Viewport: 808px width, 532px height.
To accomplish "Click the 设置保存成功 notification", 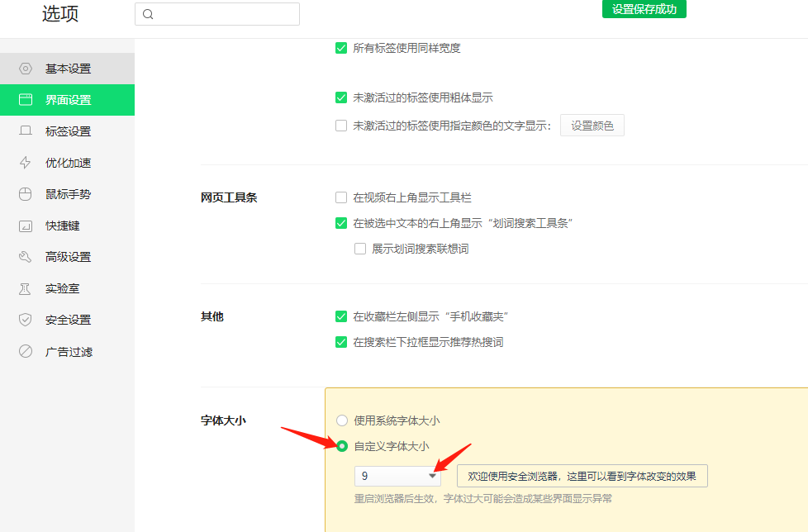I will click(644, 9).
